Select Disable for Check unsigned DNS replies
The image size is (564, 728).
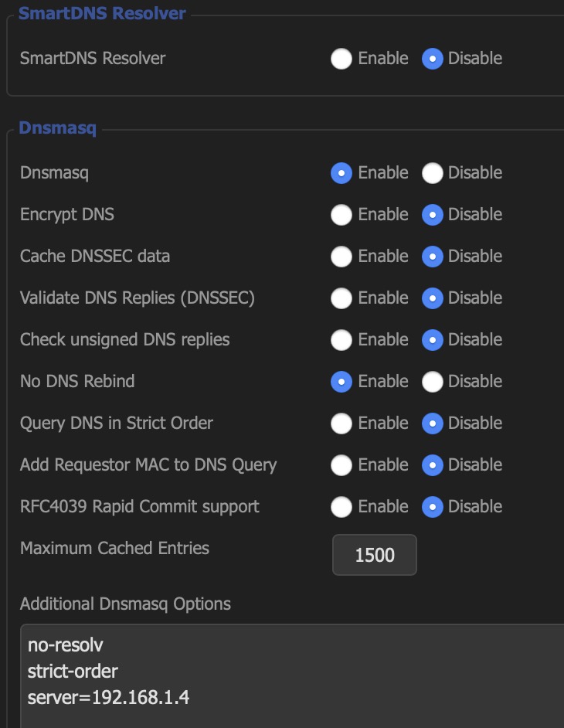[432, 340]
